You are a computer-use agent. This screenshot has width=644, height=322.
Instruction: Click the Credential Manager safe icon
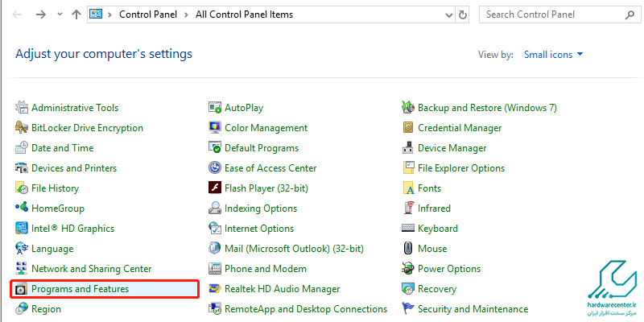coord(408,128)
